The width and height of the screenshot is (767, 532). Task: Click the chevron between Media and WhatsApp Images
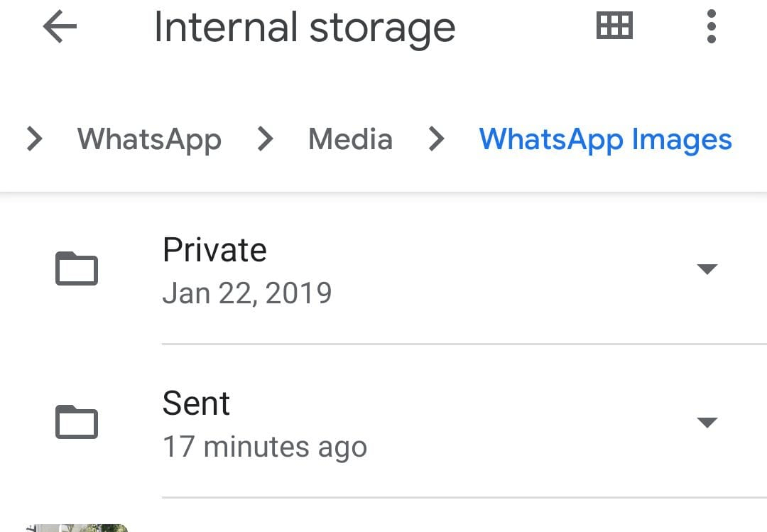(x=435, y=139)
